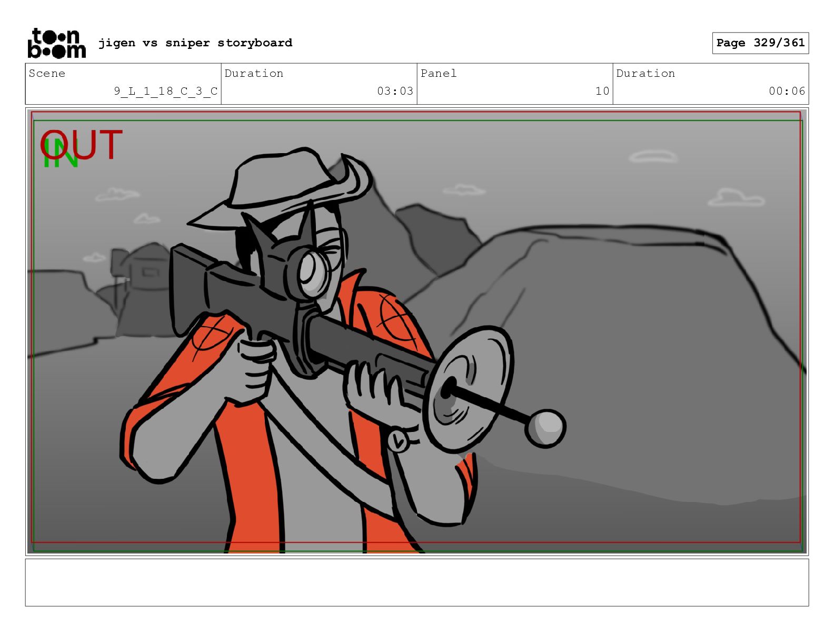Click the 'Scene' header label
Viewport: 834px width, 644px height.
pos(47,73)
